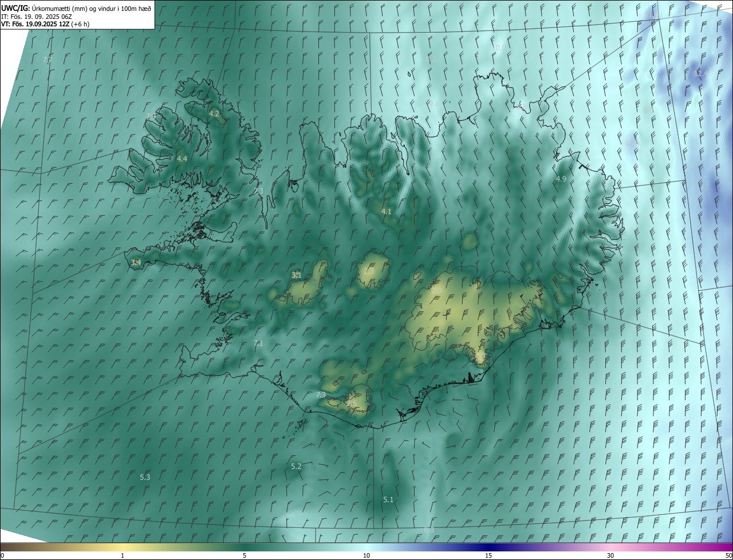Click the map title 'Úrkomumætti (mm) og vindur í 100m hæð'
The height and width of the screenshot is (560, 733).
pyautogui.click(x=92, y=8)
